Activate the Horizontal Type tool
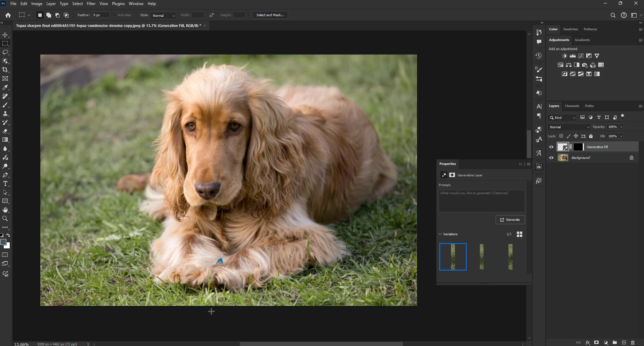 click(5, 184)
